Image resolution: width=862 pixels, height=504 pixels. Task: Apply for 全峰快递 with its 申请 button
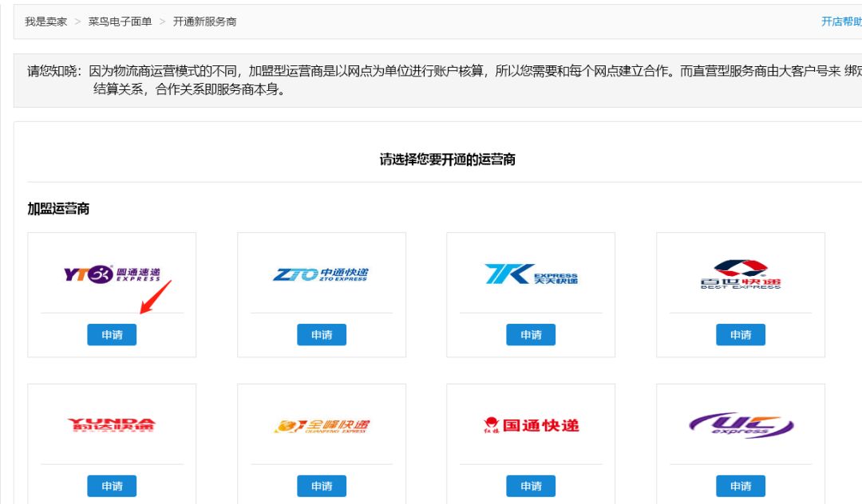(322, 486)
